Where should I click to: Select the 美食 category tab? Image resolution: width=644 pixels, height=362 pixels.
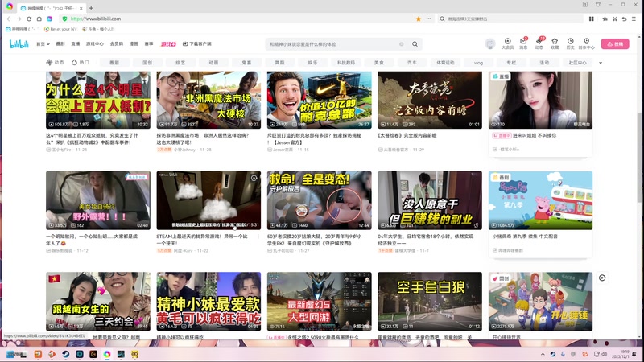(379, 63)
